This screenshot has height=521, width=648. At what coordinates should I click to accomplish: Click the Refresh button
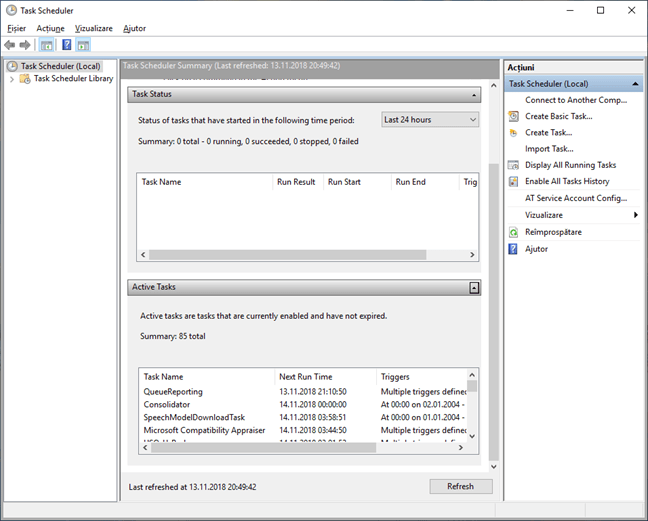click(461, 486)
